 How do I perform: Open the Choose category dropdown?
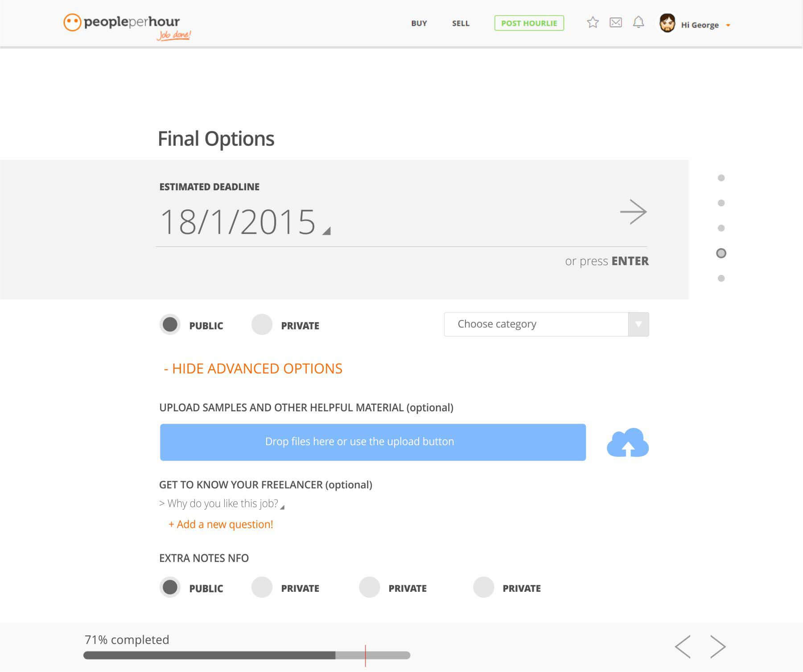546,324
